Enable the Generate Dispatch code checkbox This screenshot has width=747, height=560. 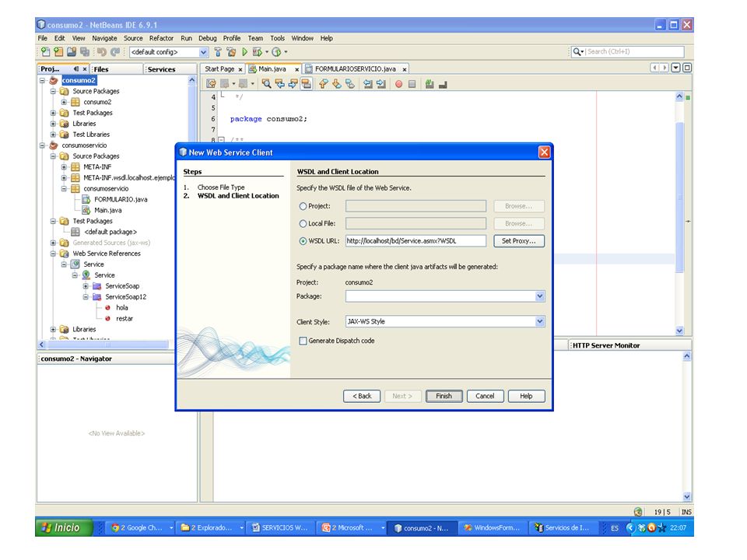pos(303,341)
